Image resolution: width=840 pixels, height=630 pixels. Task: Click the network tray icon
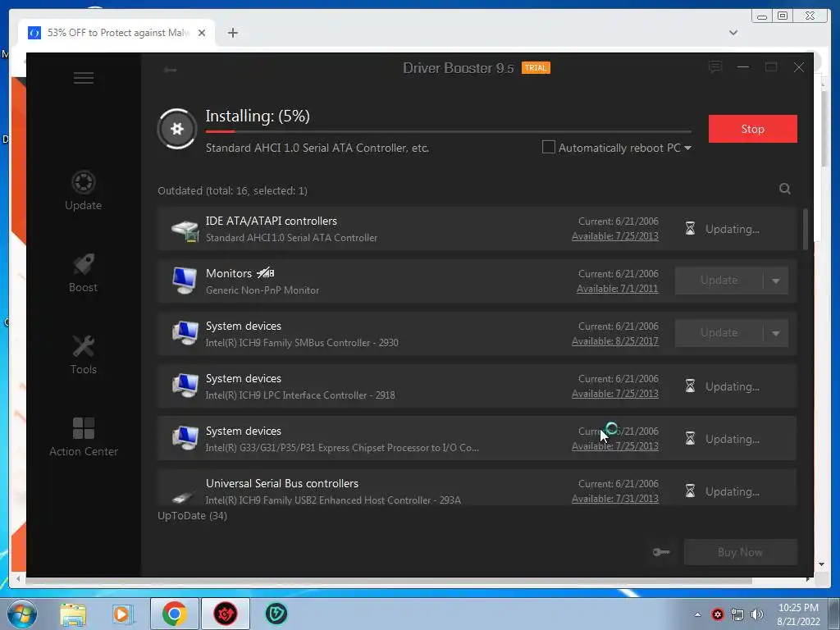click(x=737, y=614)
